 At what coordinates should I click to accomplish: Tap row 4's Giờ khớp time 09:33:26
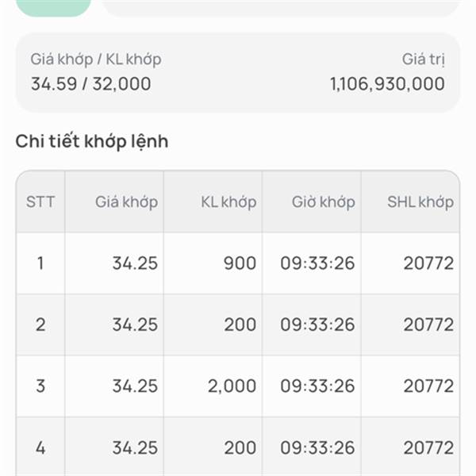pos(317,447)
